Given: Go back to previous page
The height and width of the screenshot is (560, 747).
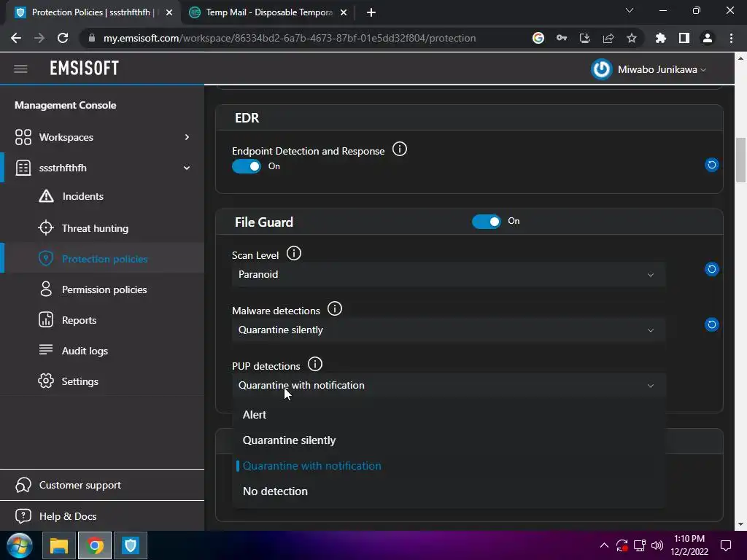Looking at the screenshot, I should [16, 38].
